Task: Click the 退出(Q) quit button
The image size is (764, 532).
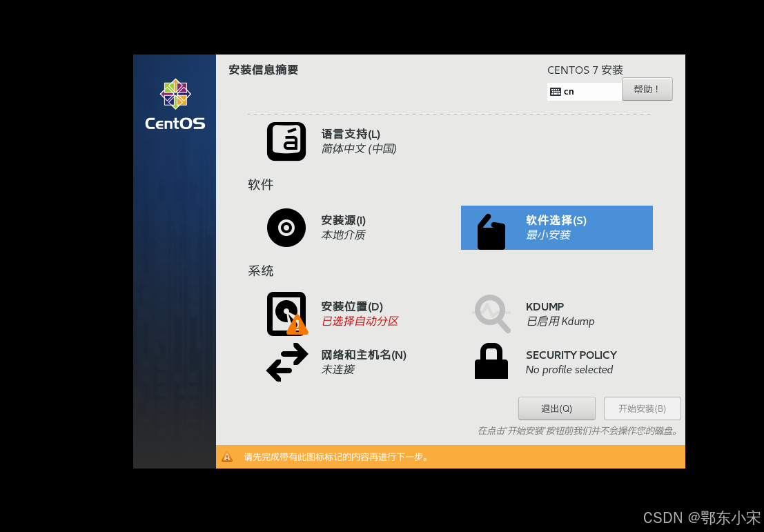Action: (x=556, y=408)
